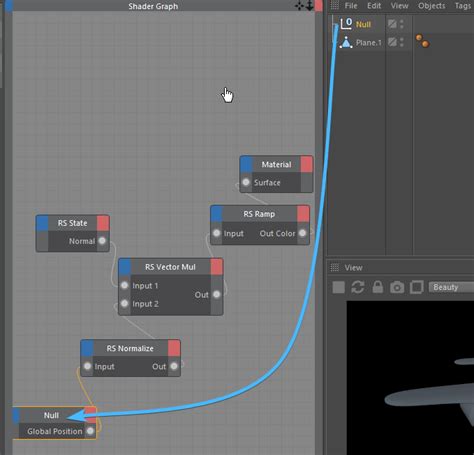
Task: Click the Out port of RS Normalize
Action: pos(174,366)
